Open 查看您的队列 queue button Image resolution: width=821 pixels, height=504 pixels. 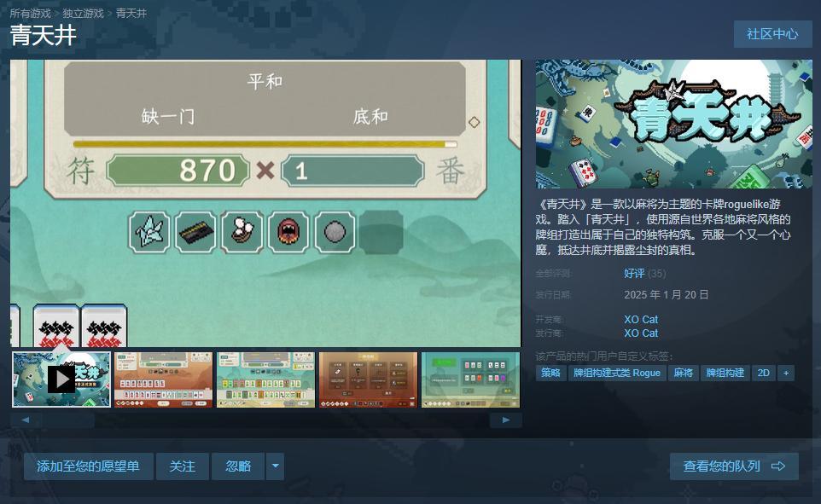coord(734,466)
